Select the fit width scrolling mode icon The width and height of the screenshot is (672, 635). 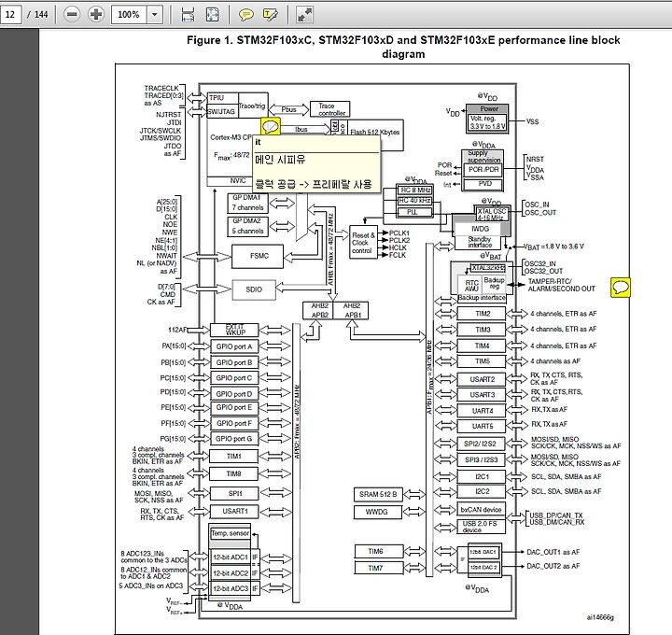point(188,15)
